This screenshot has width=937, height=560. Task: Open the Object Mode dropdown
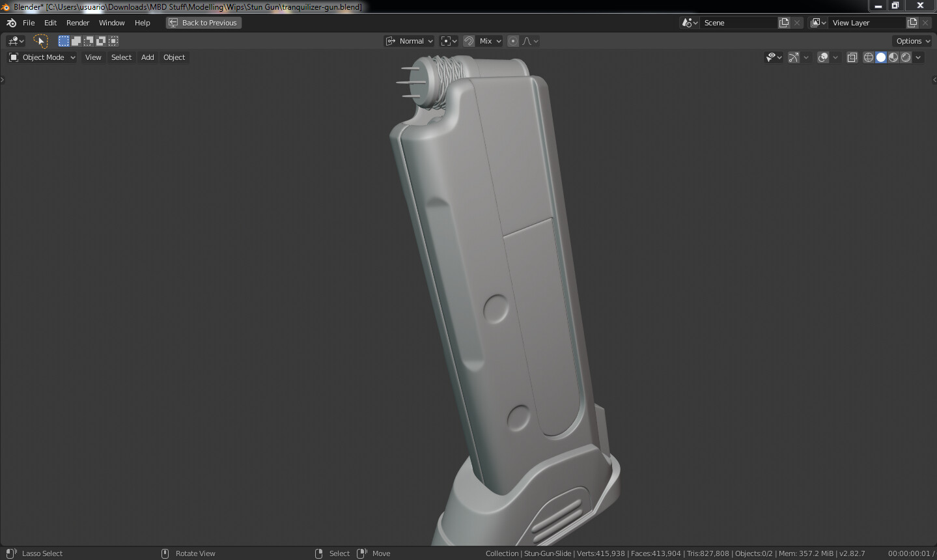tap(42, 57)
